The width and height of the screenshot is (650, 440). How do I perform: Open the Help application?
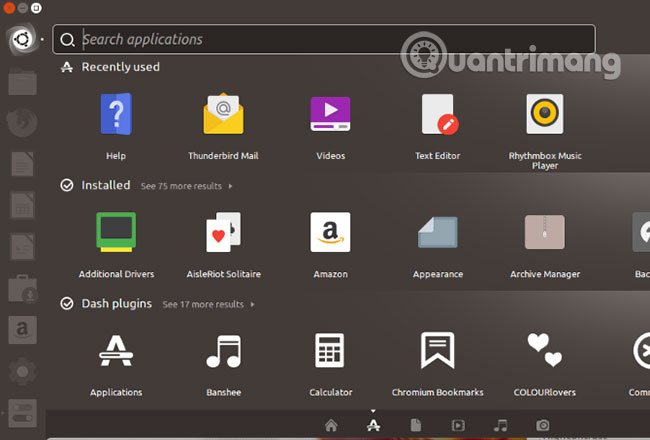click(x=116, y=114)
